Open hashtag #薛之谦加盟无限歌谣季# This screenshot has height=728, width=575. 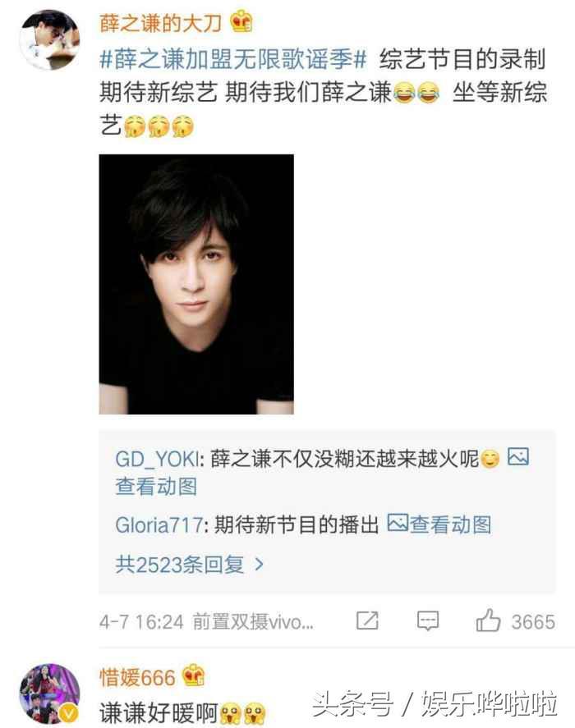coord(233,59)
